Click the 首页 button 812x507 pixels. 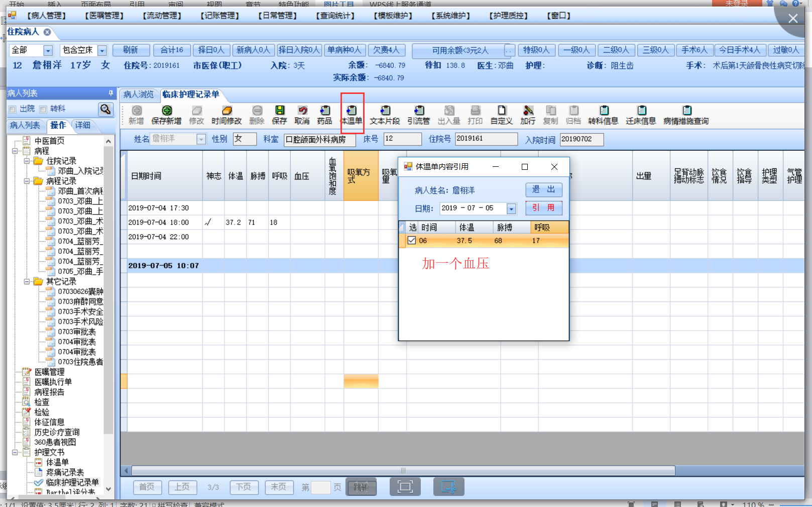tap(147, 487)
